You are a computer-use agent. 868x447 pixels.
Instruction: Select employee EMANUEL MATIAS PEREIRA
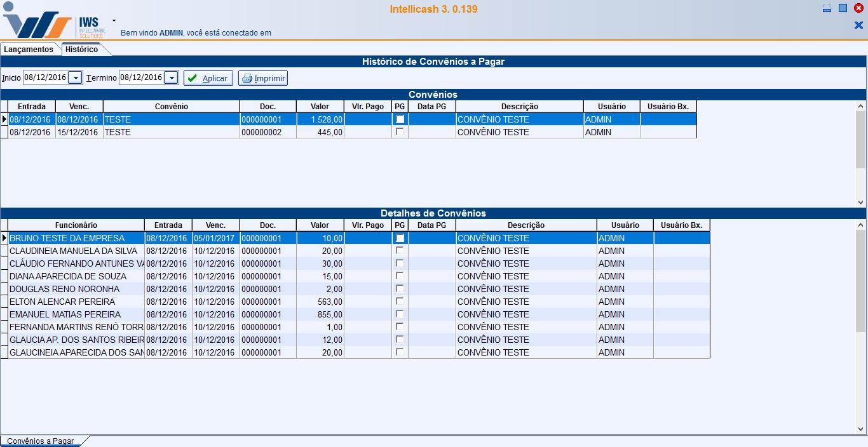[x=76, y=314]
